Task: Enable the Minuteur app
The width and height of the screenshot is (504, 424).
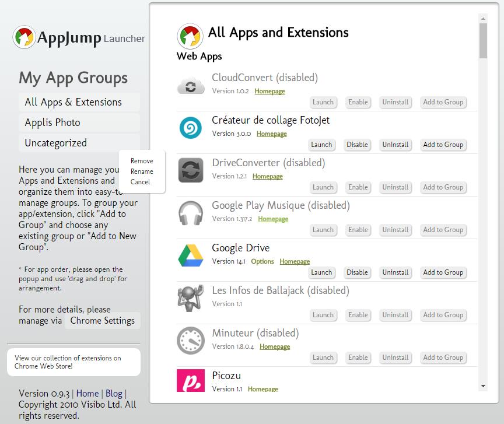Action: [358, 358]
